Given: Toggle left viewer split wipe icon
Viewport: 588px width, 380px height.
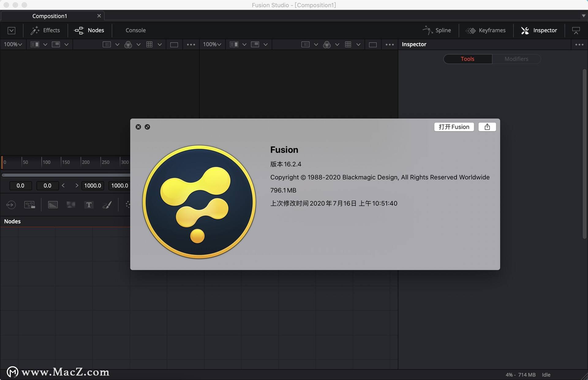Looking at the screenshot, I should tap(35, 44).
